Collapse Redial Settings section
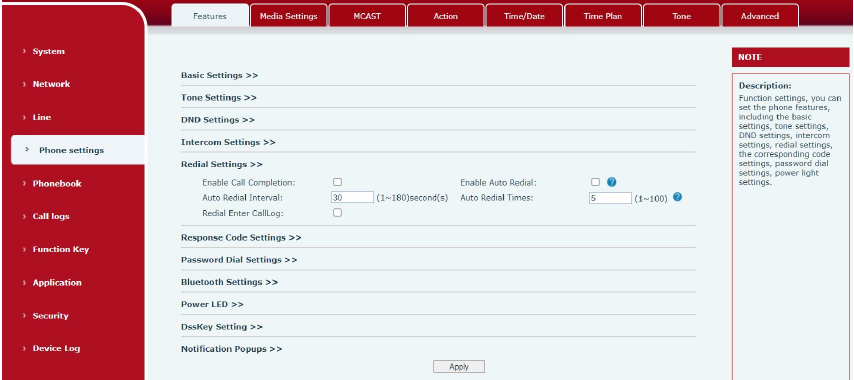Screen dimensions: 854x380 coord(222,164)
